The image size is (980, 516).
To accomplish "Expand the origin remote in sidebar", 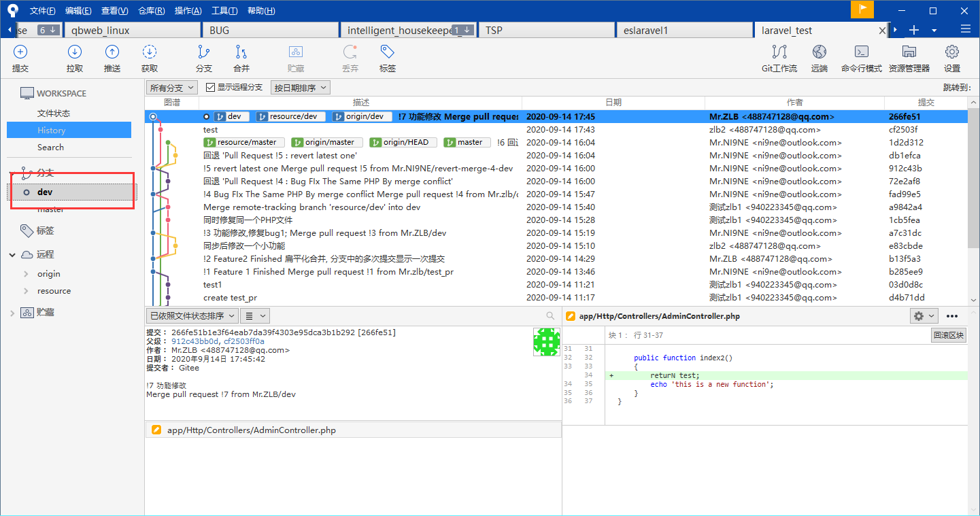I will (x=27, y=274).
